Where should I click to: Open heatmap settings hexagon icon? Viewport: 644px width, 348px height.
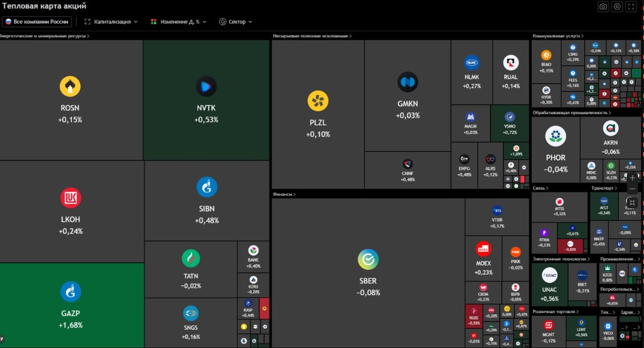617,6
